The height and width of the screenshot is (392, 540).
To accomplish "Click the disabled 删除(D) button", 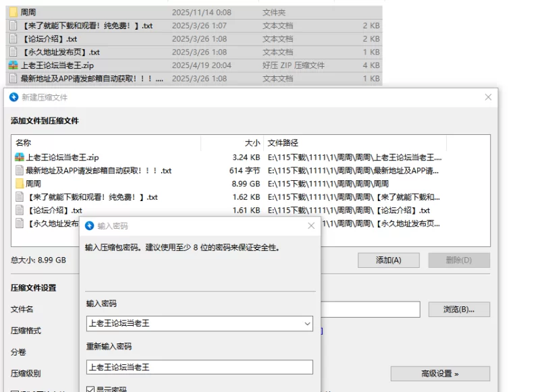I will pos(459,260).
